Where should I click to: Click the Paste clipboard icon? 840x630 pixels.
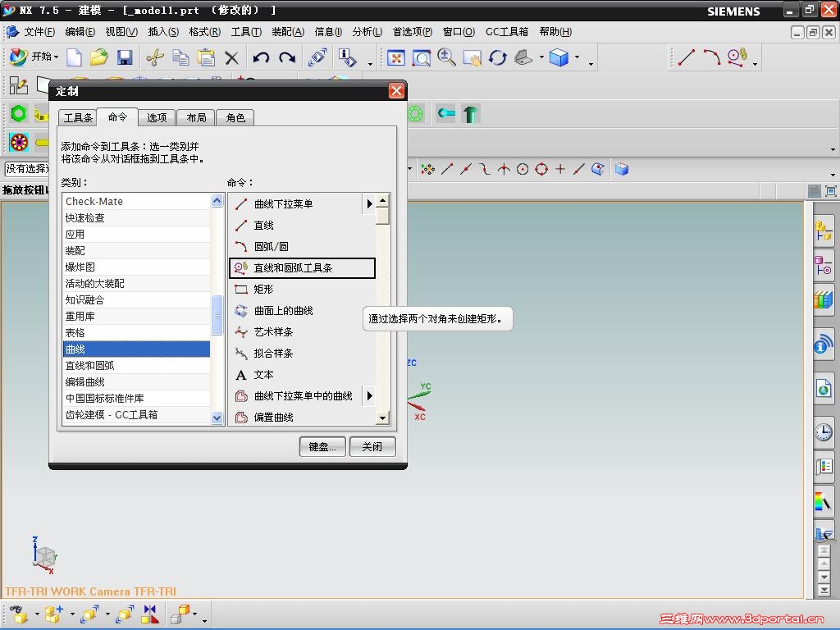click(x=206, y=57)
